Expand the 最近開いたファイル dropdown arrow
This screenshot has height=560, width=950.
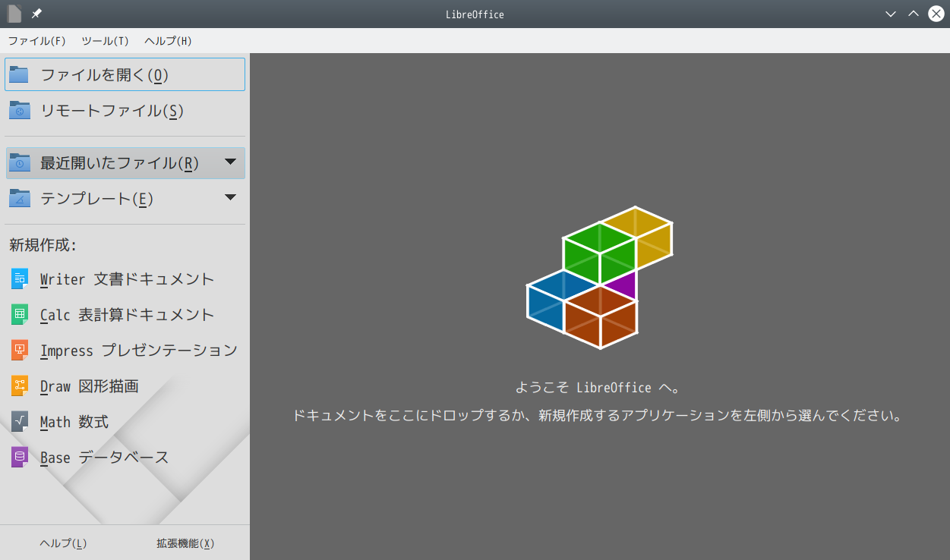231,162
